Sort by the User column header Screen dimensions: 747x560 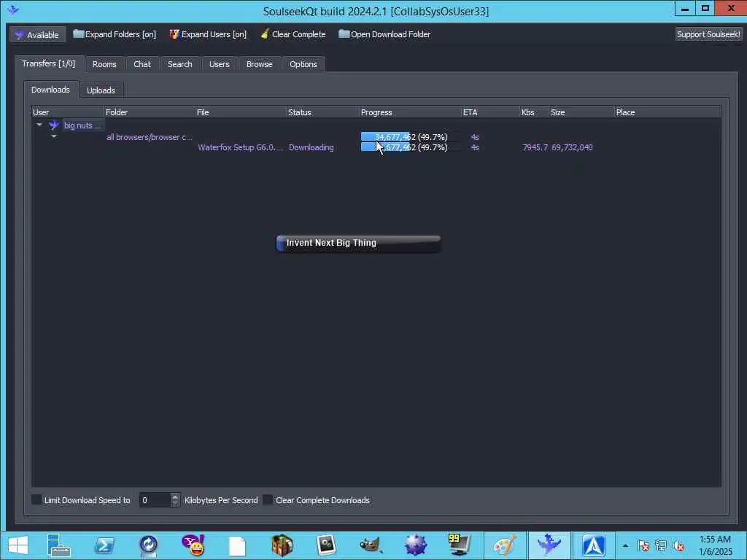(68, 112)
